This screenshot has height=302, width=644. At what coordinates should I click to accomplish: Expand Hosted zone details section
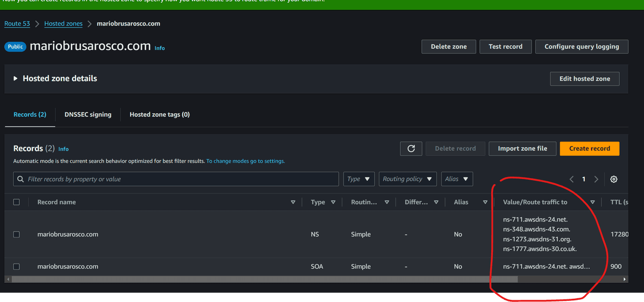coord(16,78)
